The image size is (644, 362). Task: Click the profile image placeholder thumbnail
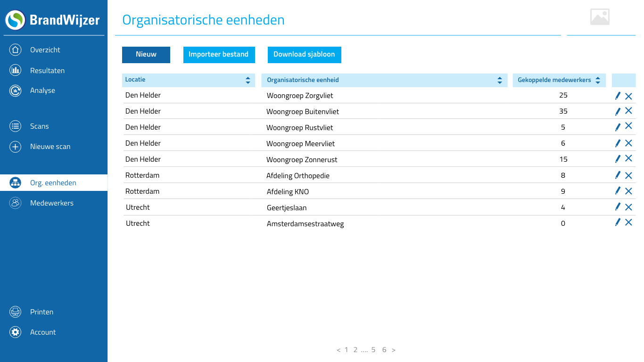pyautogui.click(x=600, y=17)
